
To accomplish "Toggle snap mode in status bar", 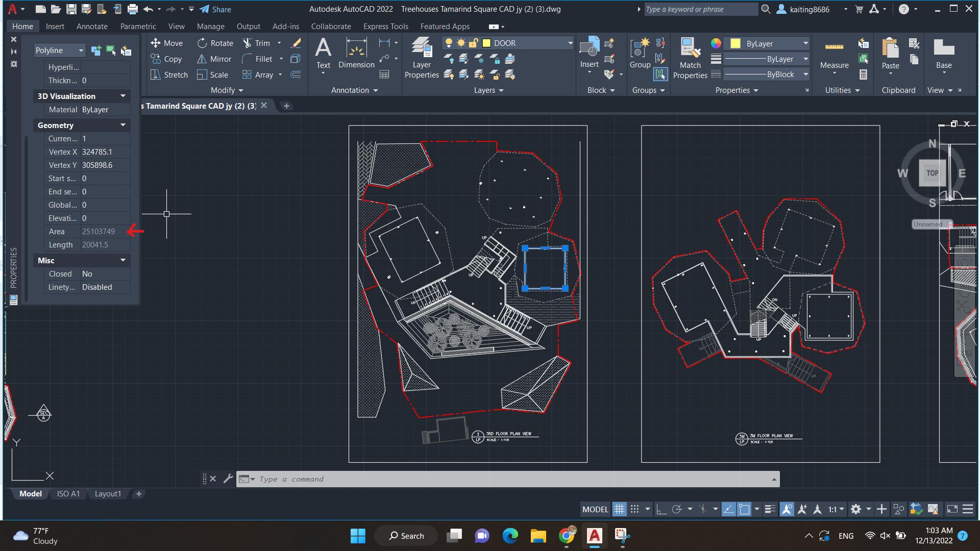I will [634, 509].
